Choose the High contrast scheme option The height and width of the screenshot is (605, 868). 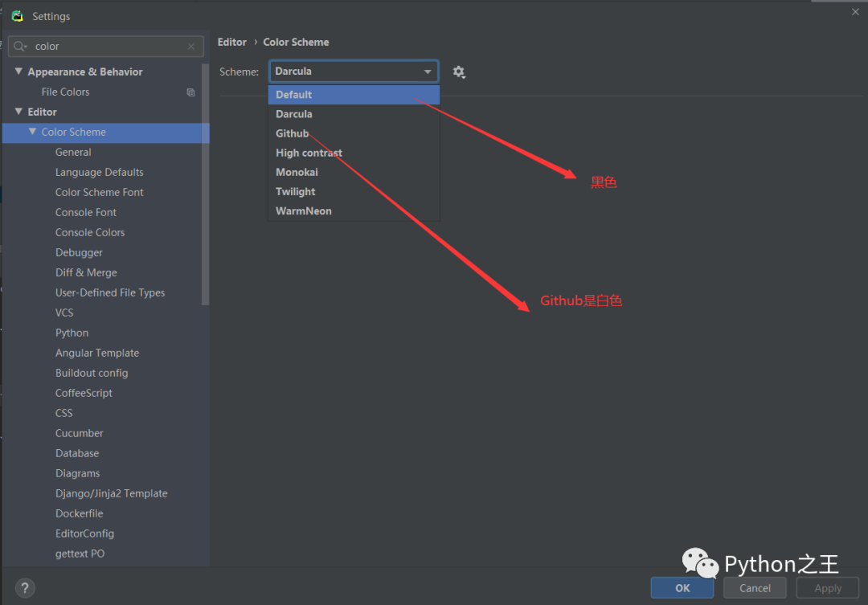pos(354,153)
